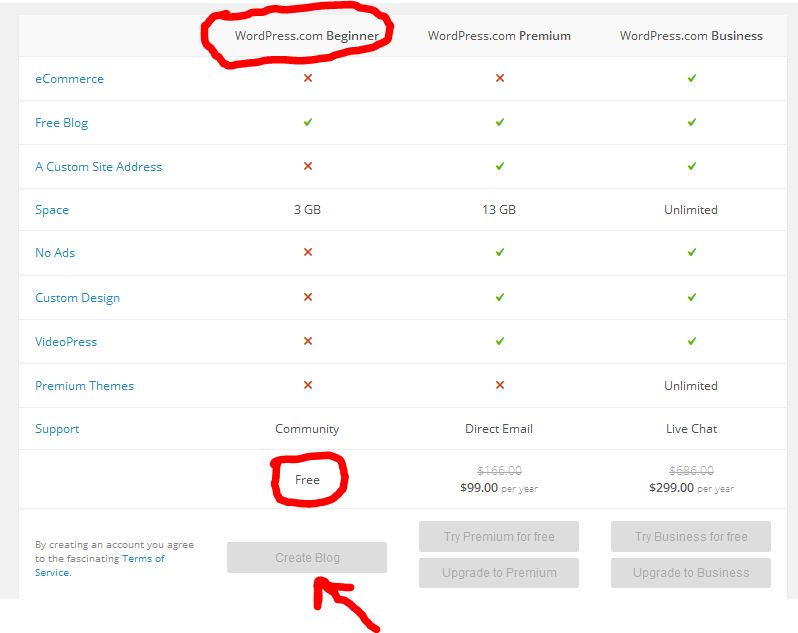This screenshot has height=633, width=798.
Task: Click Premium Themes red cross under Premium
Action: coord(499,385)
